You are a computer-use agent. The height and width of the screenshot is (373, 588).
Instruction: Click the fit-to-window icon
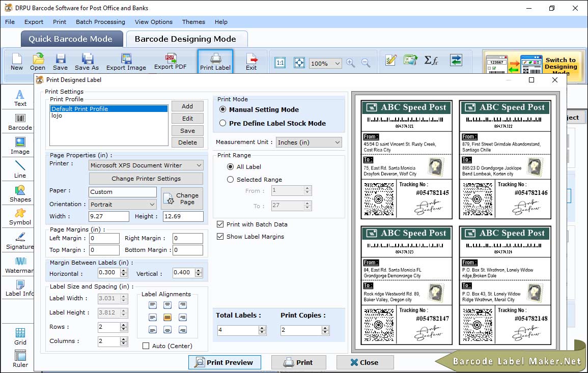pos(299,63)
